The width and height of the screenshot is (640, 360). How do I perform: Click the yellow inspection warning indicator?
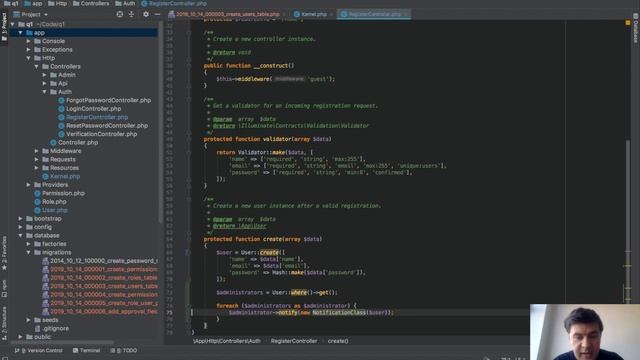(x=628, y=23)
